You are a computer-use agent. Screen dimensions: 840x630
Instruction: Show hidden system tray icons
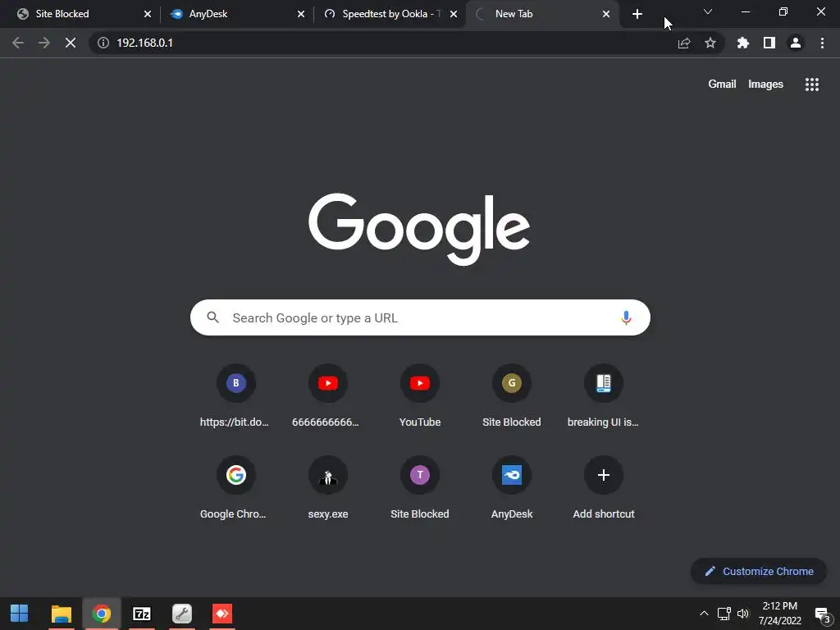(x=704, y=614)
